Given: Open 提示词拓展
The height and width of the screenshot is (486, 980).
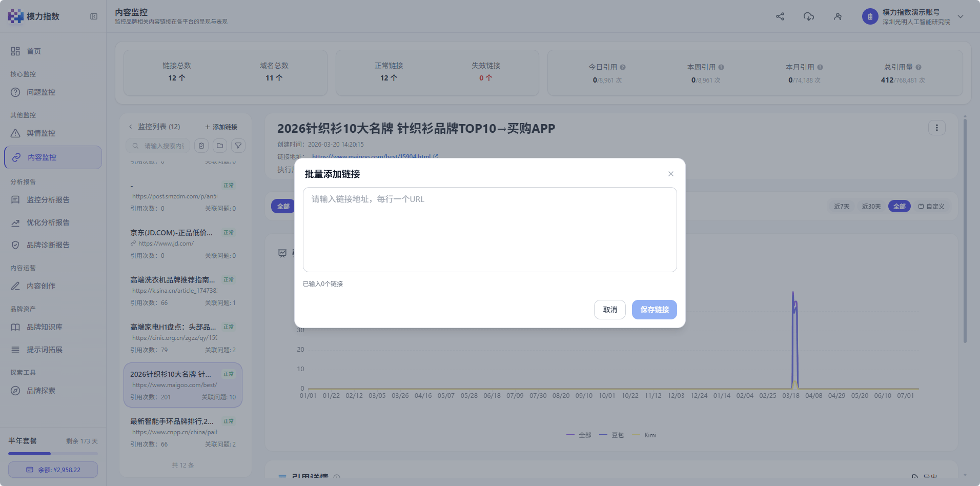Looking at the screenshot, I should [x=53, y=350].
